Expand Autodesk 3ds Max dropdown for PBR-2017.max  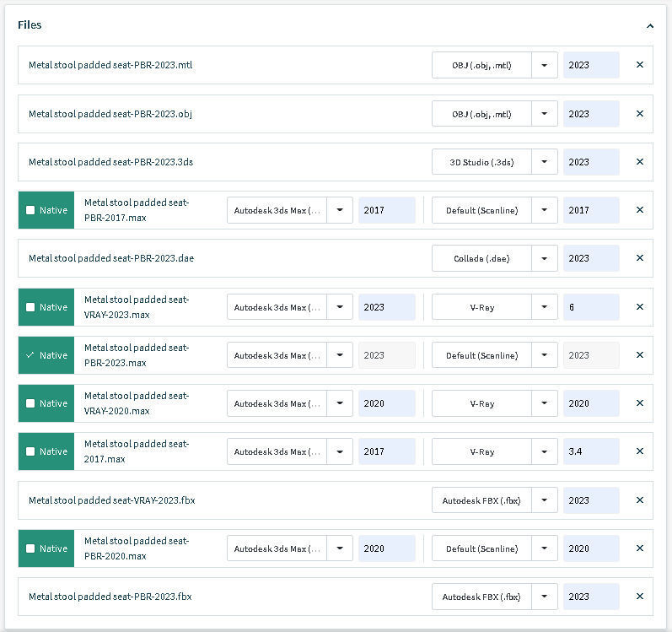[340, 210]
